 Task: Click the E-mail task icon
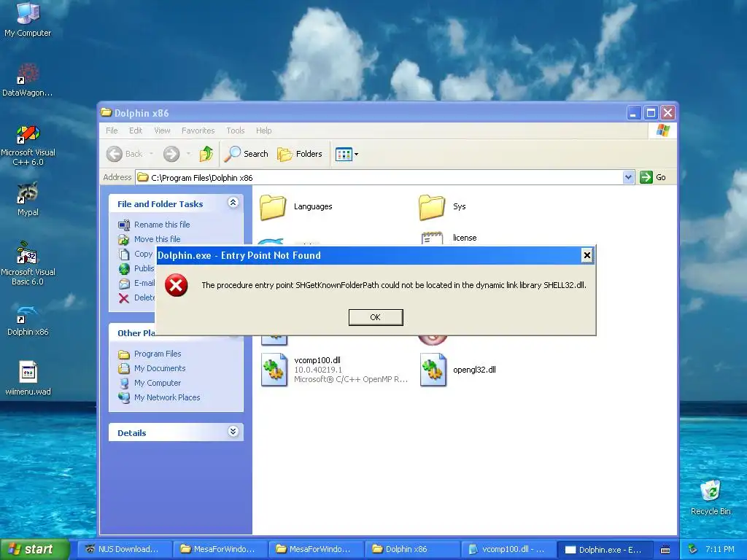point(124,284)
